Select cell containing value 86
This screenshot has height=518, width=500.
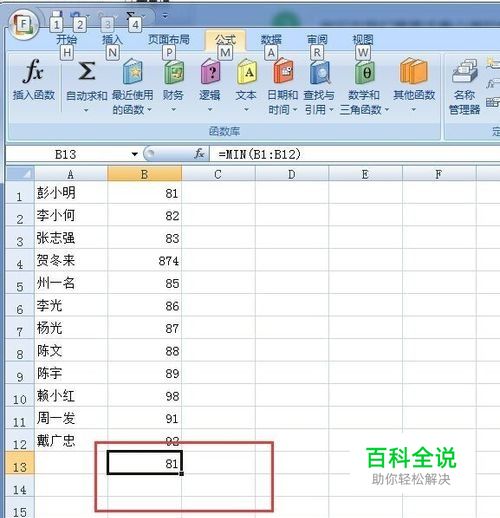click(x=144, y=305)
